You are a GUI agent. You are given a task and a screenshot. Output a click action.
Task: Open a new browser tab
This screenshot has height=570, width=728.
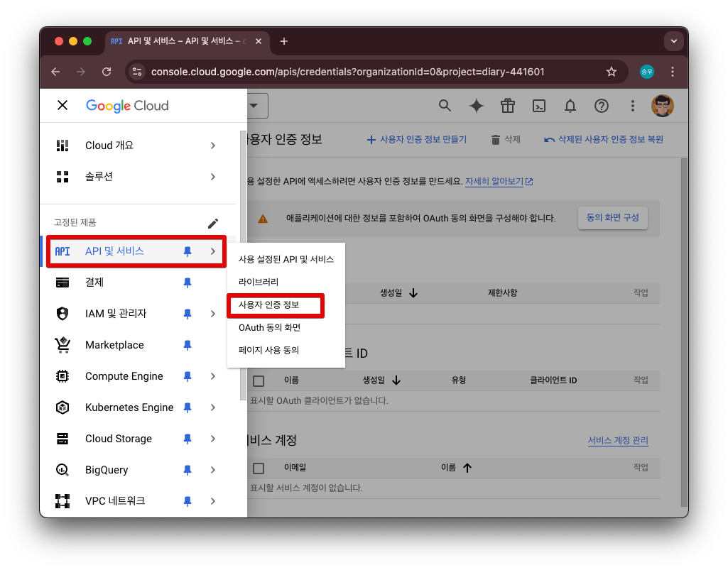click(x=284, y=41)
